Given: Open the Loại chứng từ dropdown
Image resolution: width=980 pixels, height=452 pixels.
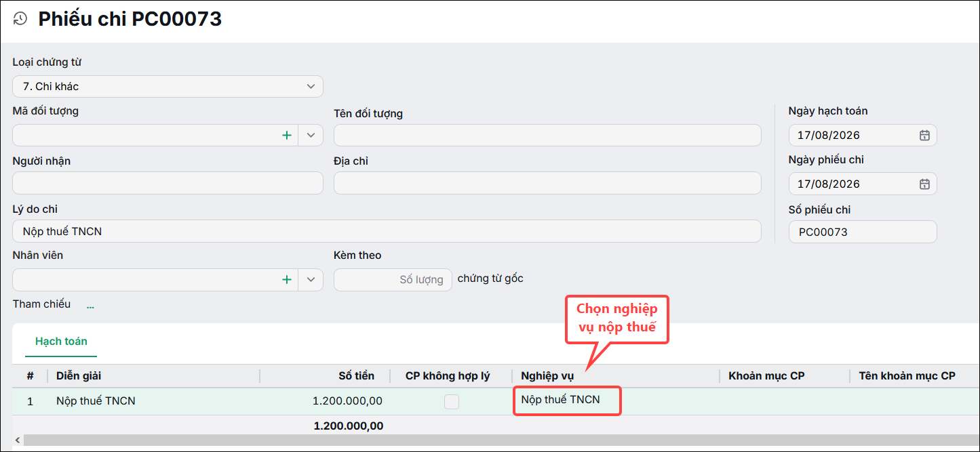Looking at the screenshot, I should [168, 86].
